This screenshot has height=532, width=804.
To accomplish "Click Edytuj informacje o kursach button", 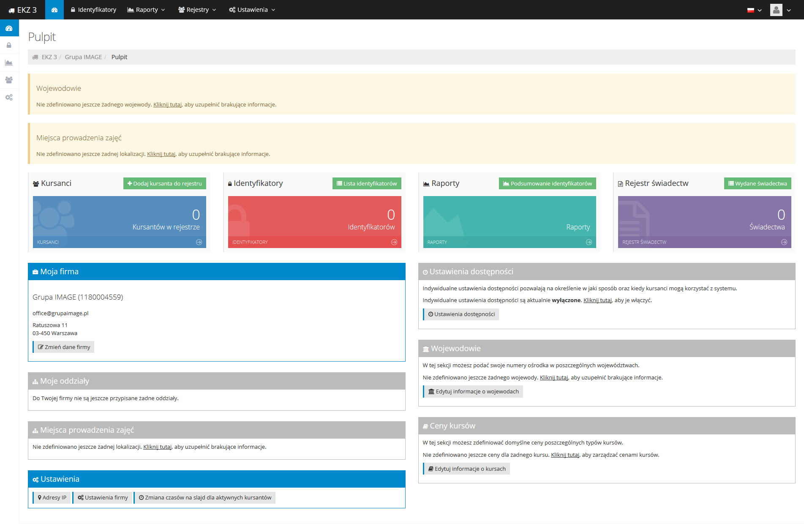I will tap(466, 469).
